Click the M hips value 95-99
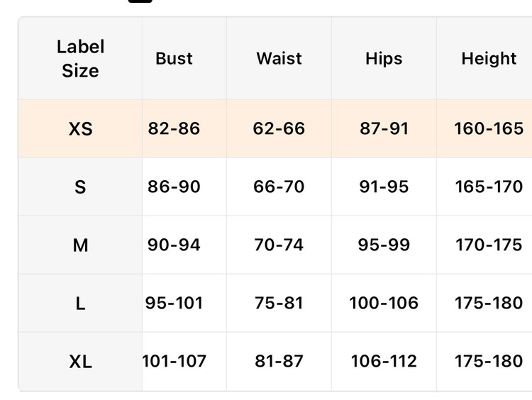 (x=384, y=245)
